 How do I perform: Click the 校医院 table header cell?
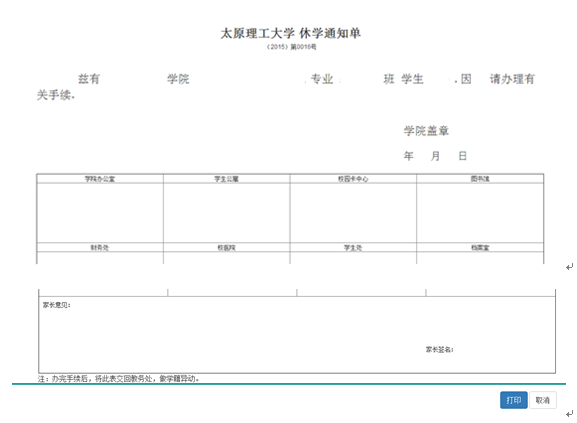pyautogui.click(x=226, y=248)
